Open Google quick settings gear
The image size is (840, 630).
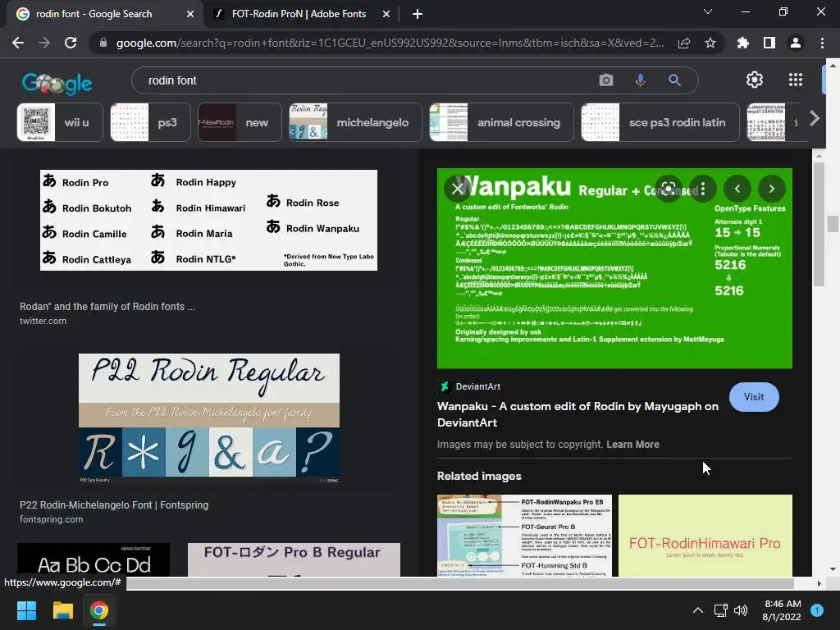755,80
